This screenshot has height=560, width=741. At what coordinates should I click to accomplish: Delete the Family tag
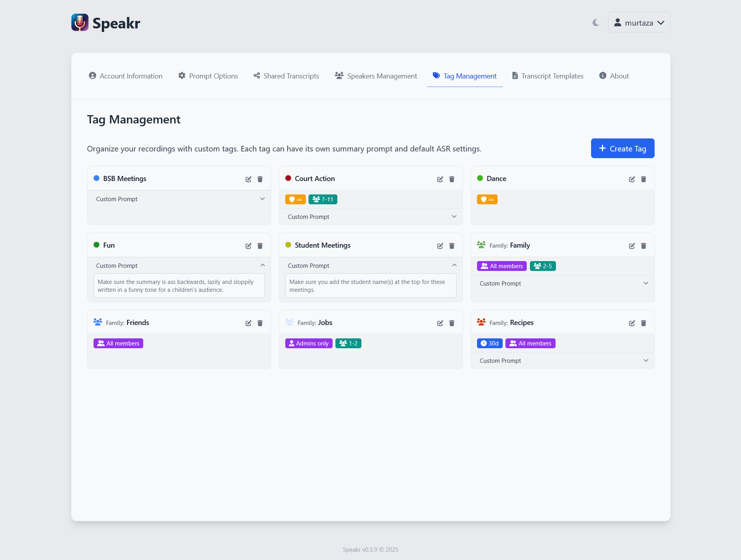tap(644, 246)
